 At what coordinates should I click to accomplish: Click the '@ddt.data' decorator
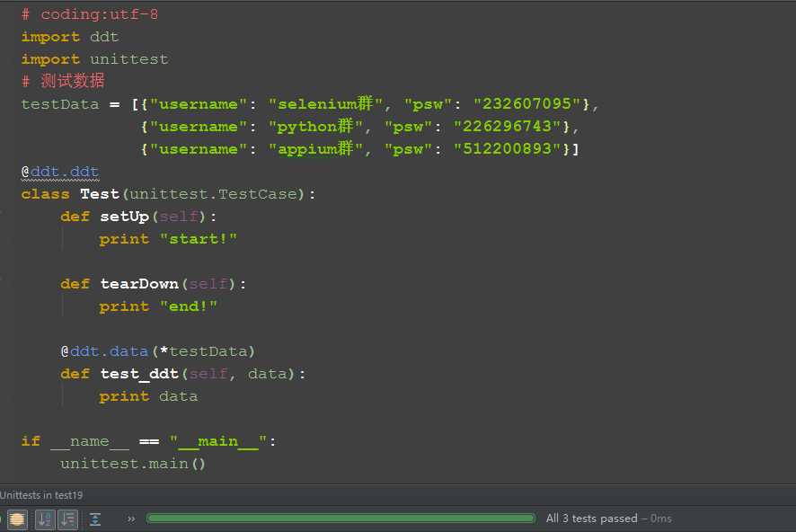(104, 351)
